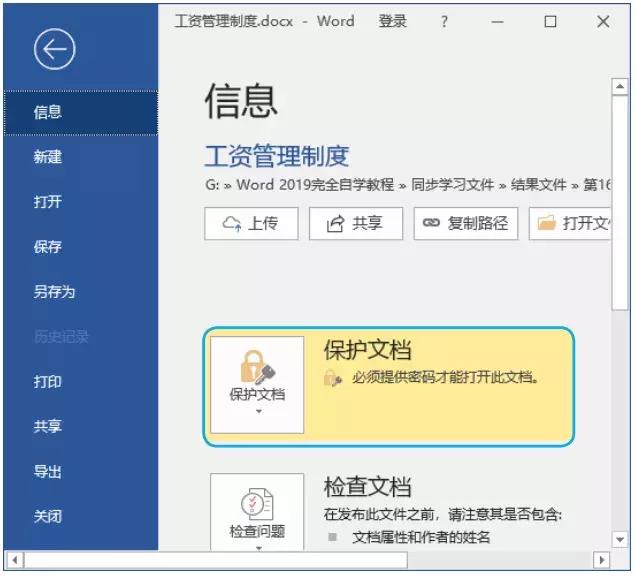The image size is (636, 576).
Task: Click the vertical scrollbar up arrow
Action: 620,86
